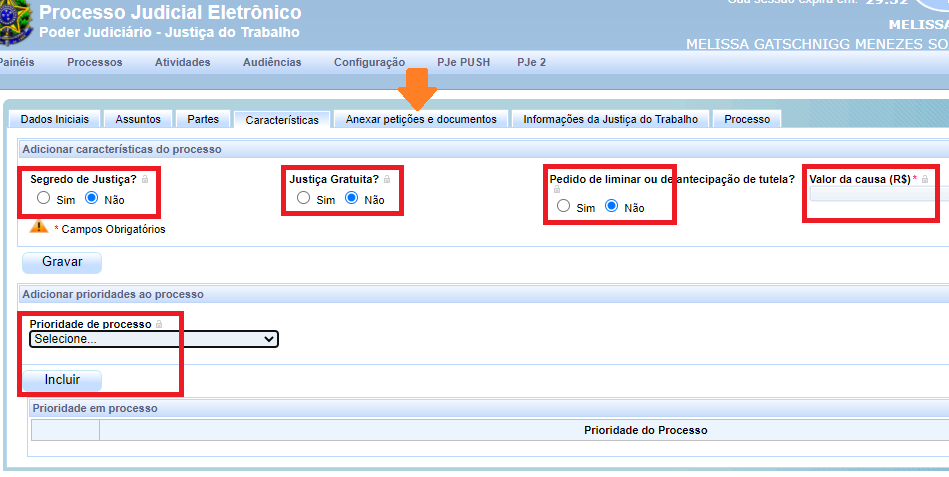The width and height of the screenshot is (949, 477).
Task: Switch to Anexar petições e documentos tab
Action: pos(421,119)
